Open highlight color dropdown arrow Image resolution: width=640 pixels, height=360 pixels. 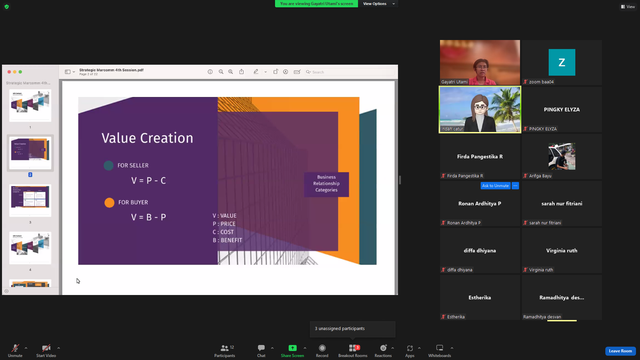click(x=265, y=72)
